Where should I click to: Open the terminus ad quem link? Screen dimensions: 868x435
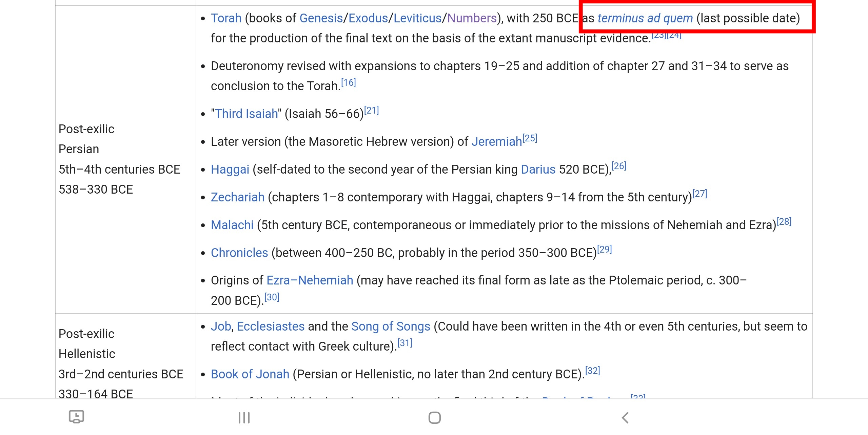[x=645, y=18]
